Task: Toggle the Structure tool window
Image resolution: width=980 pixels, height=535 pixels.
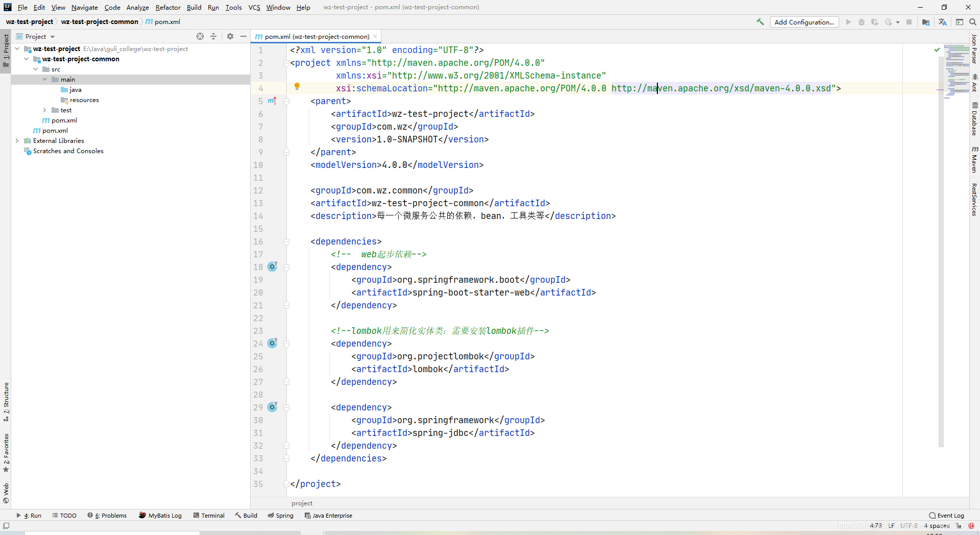Action: pyautogui.click(x=6, y=402)
